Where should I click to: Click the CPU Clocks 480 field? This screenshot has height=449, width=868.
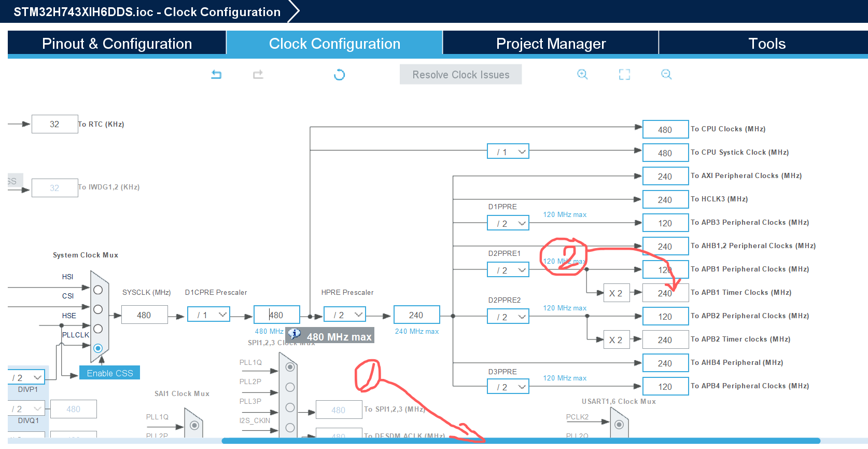[x=665, y=130]
